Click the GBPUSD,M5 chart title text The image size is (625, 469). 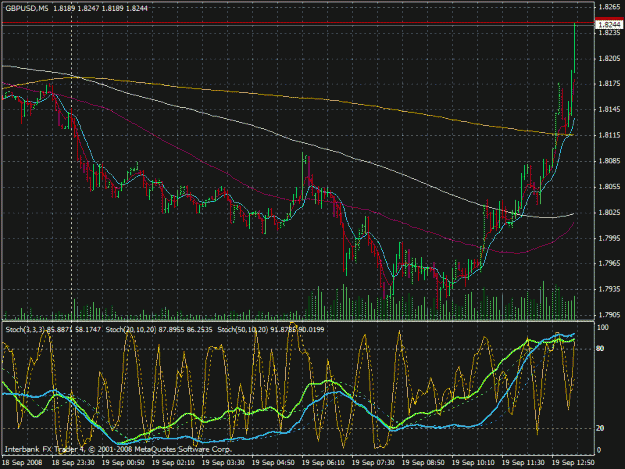click(x=27, y=8)
